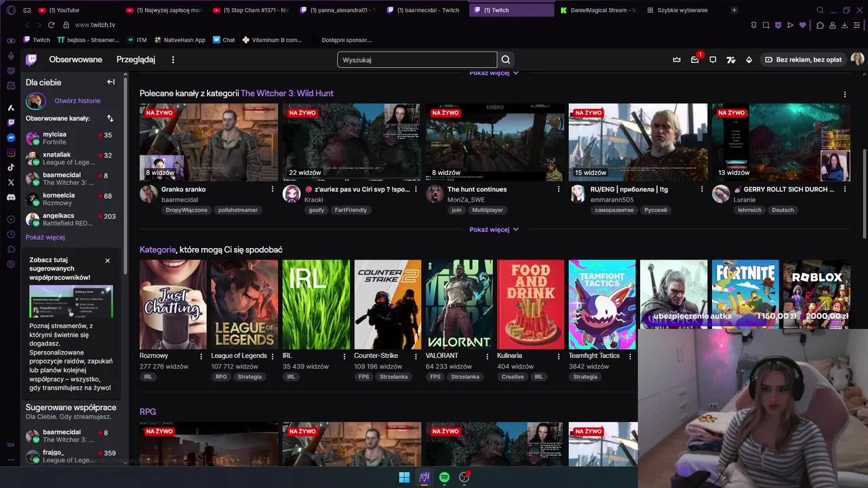Close the suggested collaborators tip
Image resolution: width=868 pixels, height=488 pixels.
[x=107, y=260]
